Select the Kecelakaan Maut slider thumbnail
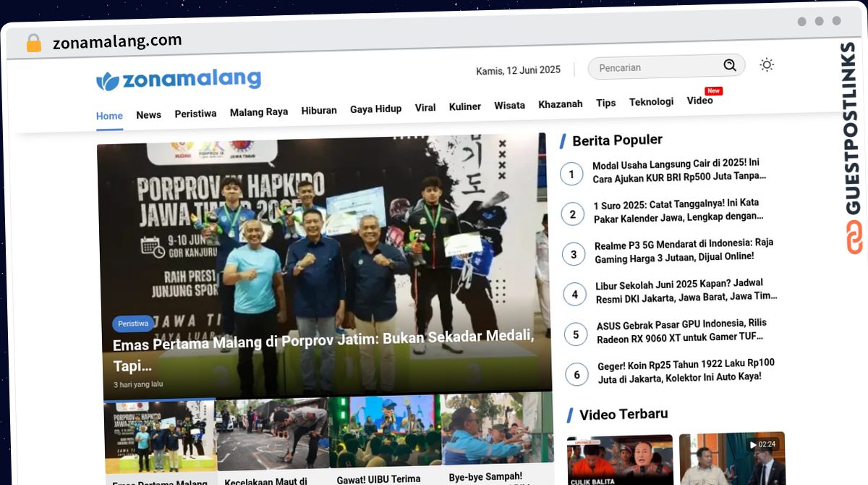 click(273, 434)
